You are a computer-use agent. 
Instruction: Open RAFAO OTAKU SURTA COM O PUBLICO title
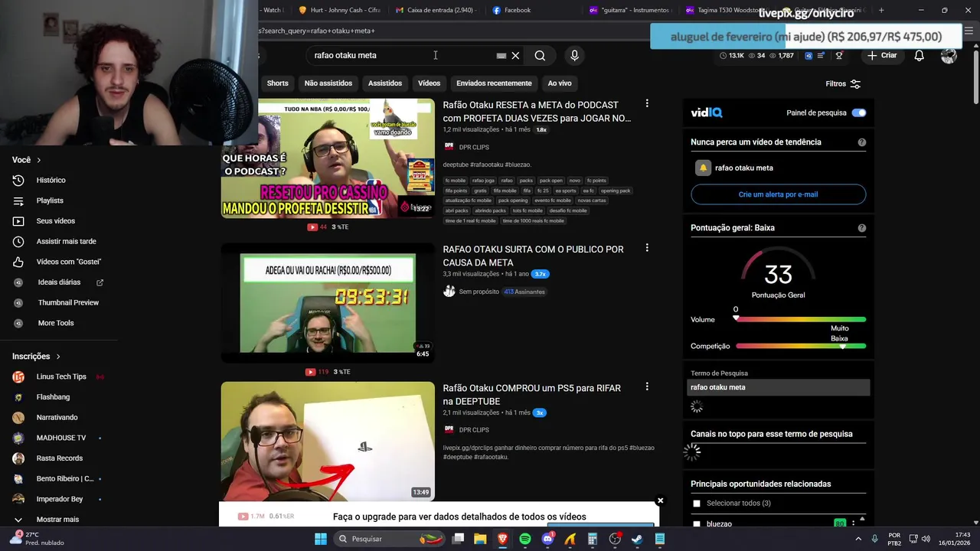click(533, 256)
